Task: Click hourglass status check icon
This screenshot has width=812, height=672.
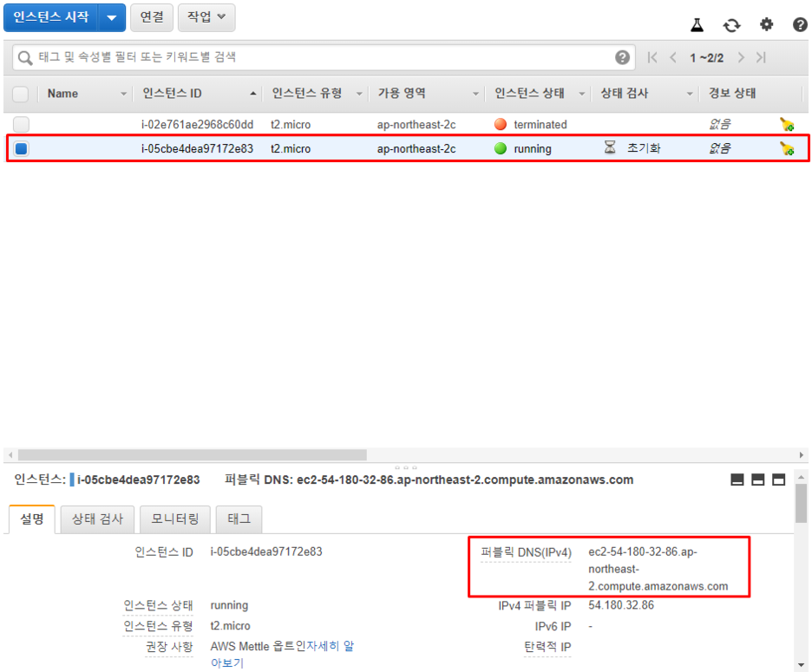Action: click(x=610, y=148)
